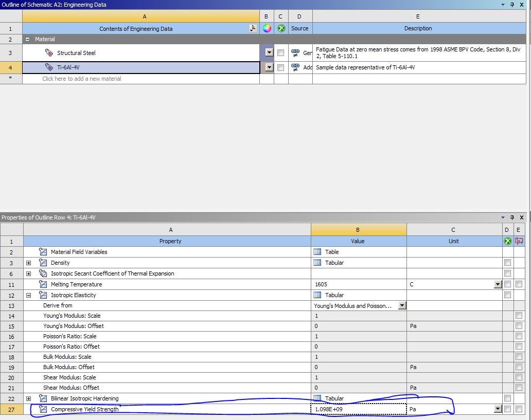Image resolution: width=531 pixels, height=420 pixels.
Task: Check the suppression box for Bilinear Isotropic Hardening
Action: click(x=507, y=398)
